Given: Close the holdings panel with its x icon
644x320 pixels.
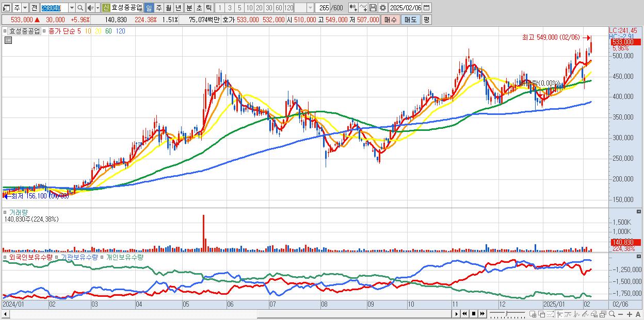Looking at the screenshot, I should point(640,256).
